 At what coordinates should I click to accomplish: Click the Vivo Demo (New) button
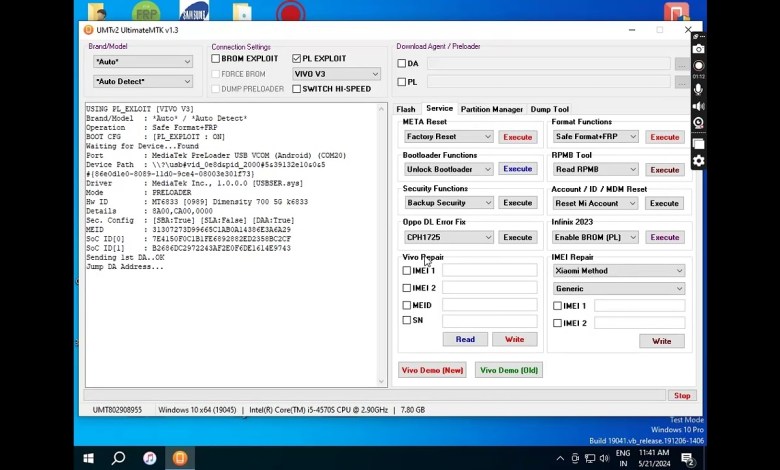[x=432, y=371]
